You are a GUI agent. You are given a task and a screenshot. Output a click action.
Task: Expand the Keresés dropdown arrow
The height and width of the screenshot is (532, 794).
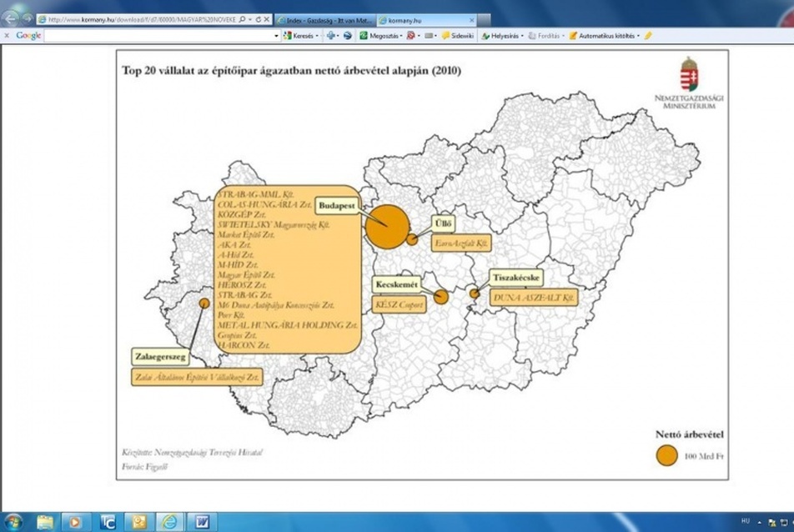[318, 36]
